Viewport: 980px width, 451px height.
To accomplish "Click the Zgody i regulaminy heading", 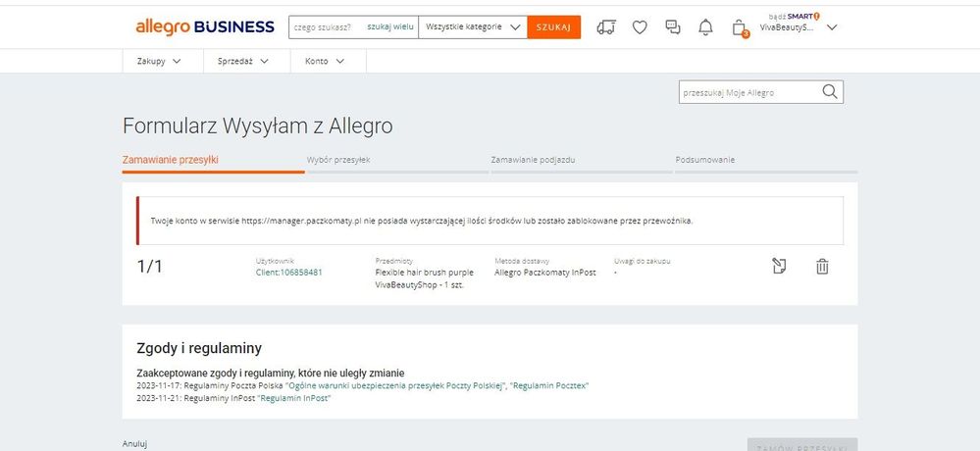I will (199, 348).
